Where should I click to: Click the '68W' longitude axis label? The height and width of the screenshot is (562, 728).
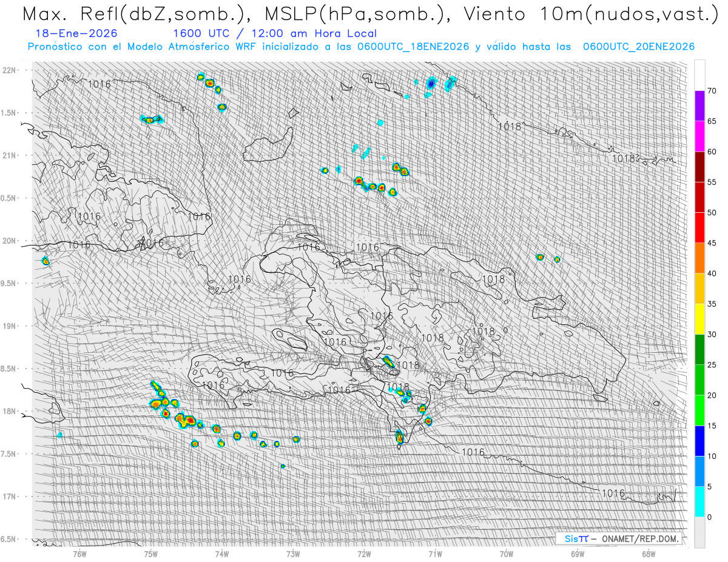coord(648,554)
